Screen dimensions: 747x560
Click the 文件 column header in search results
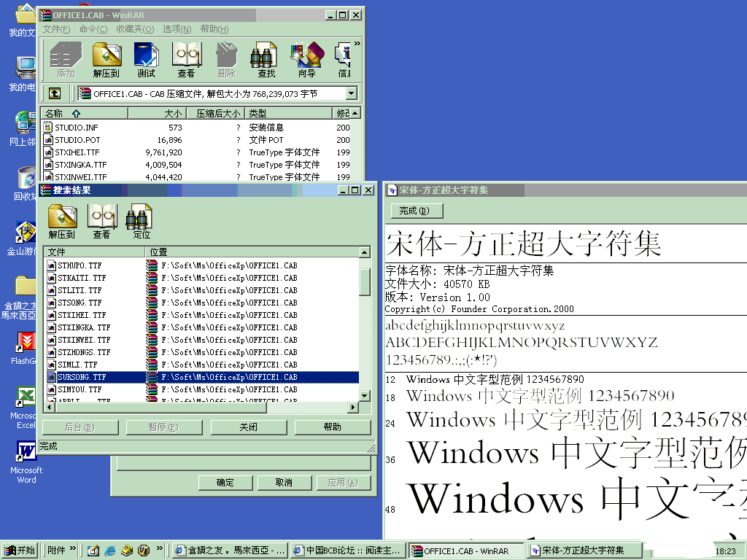94,252
